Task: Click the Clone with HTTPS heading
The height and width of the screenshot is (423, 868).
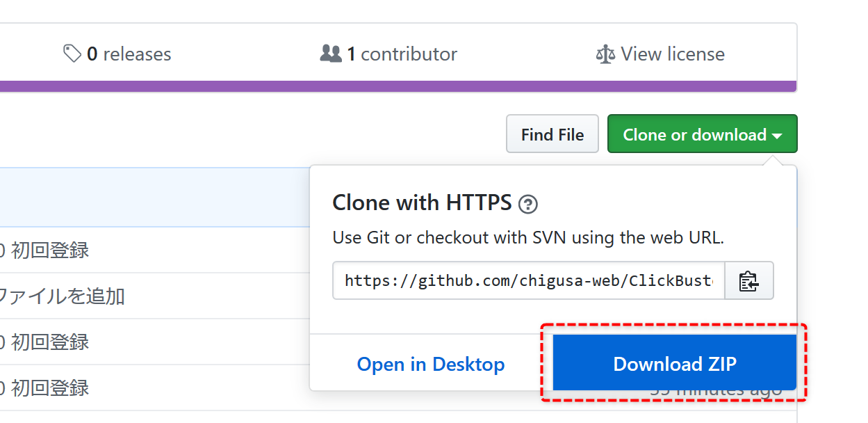Action: pos(422,203)
